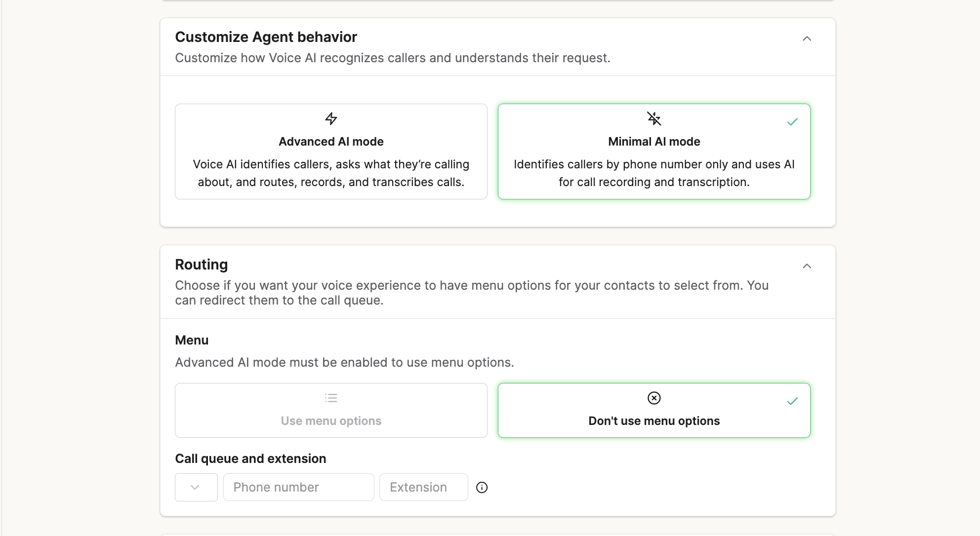Click the green checkmark on Minimal AI mode
The height and width of the screenshot is (536, 980).
(792, 122)
